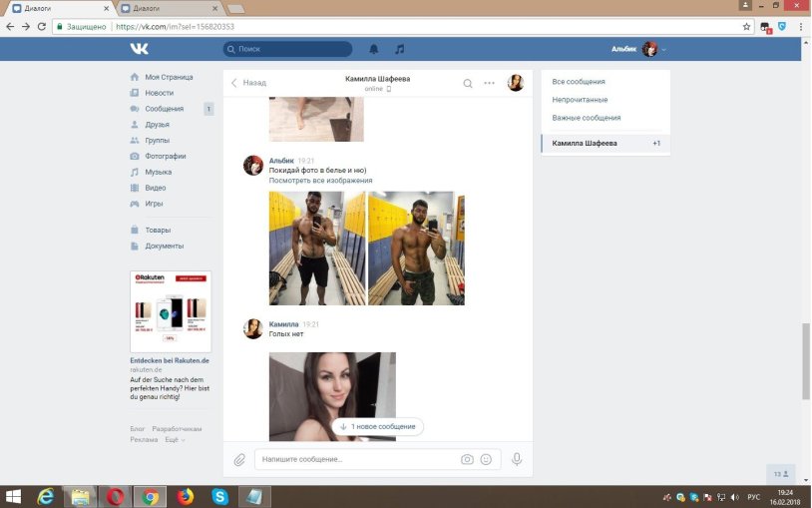Screen dimensions: 812x508
Task: Click the search icon in chat header
Action: click(x=468, y=83)
